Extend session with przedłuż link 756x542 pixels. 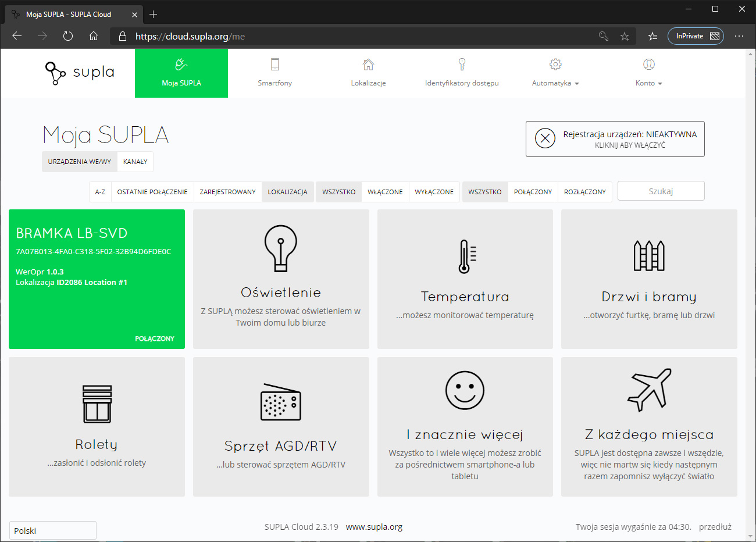[715, 527]
